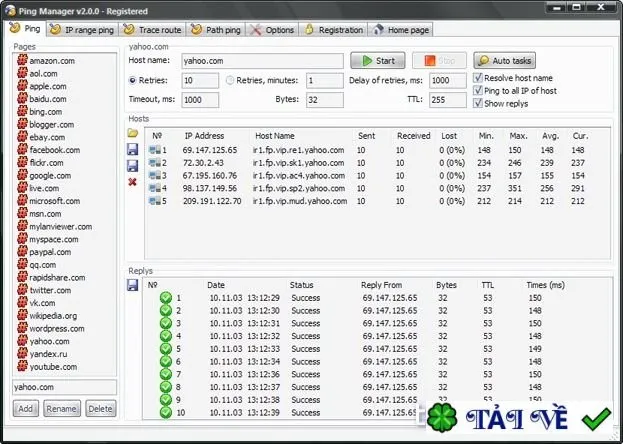The width and height of the screenshot is (623, 444).
Task: Click the Times (ms) column header
Action: point(546,285)
